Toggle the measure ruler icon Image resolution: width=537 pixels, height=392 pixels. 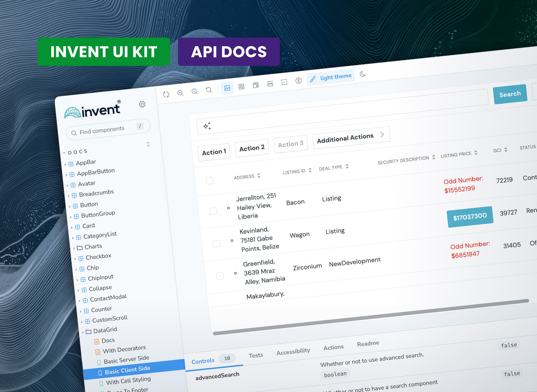[x=270, y=84]
